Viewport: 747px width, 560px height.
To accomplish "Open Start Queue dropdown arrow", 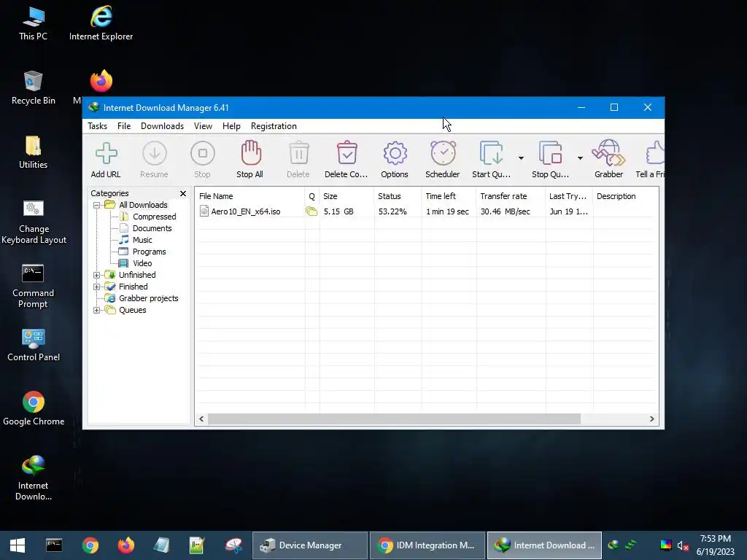I will pyautogui.click(x=521, y=157).
